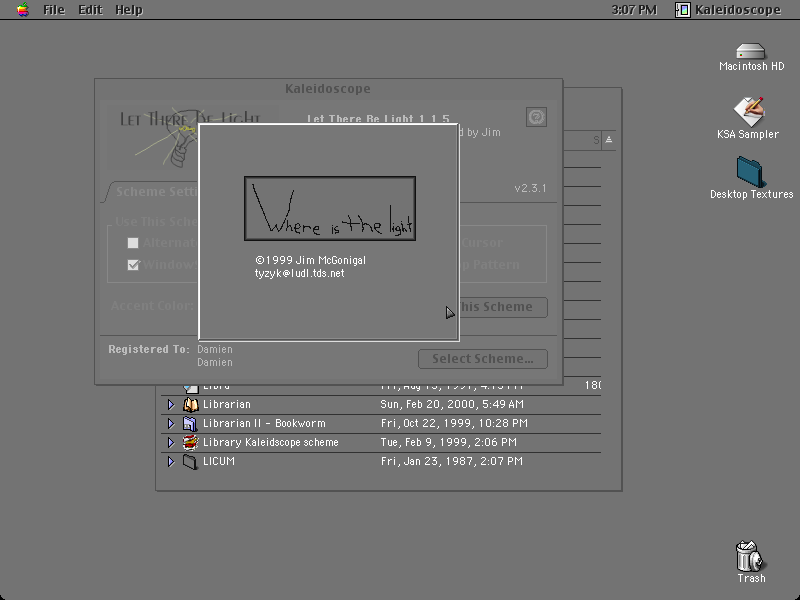Expand the LICUM folder triangle
This screenshot has height=600, width=800.
[171, 462]
